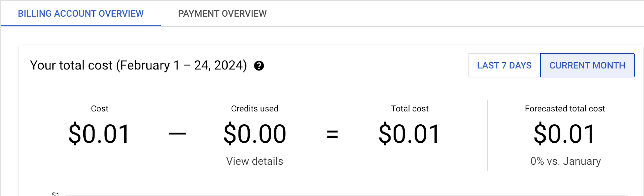Open the View details link under Credits used

[x=255, y=161]
